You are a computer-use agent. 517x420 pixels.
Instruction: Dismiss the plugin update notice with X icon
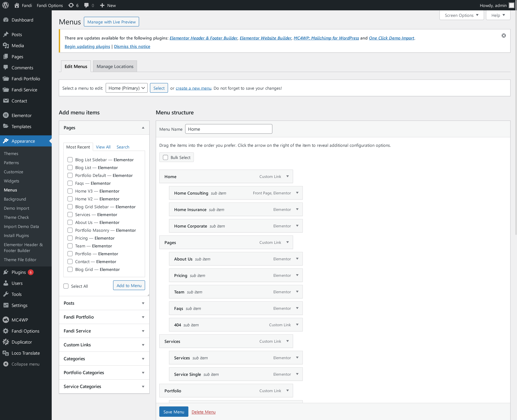[x=504, y=36]
